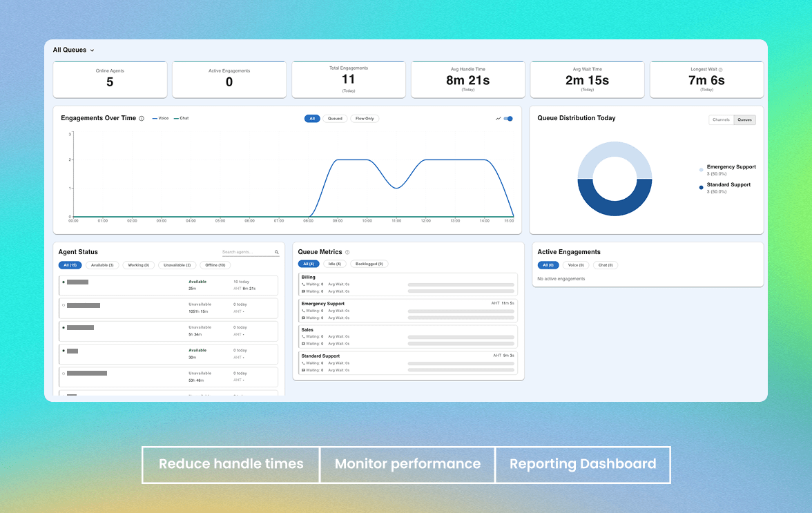Image resolution: width=812 pixels, height=513 pixels.
Task: Click the phone icon in the Billing queue
Action: tap(303, 284)
